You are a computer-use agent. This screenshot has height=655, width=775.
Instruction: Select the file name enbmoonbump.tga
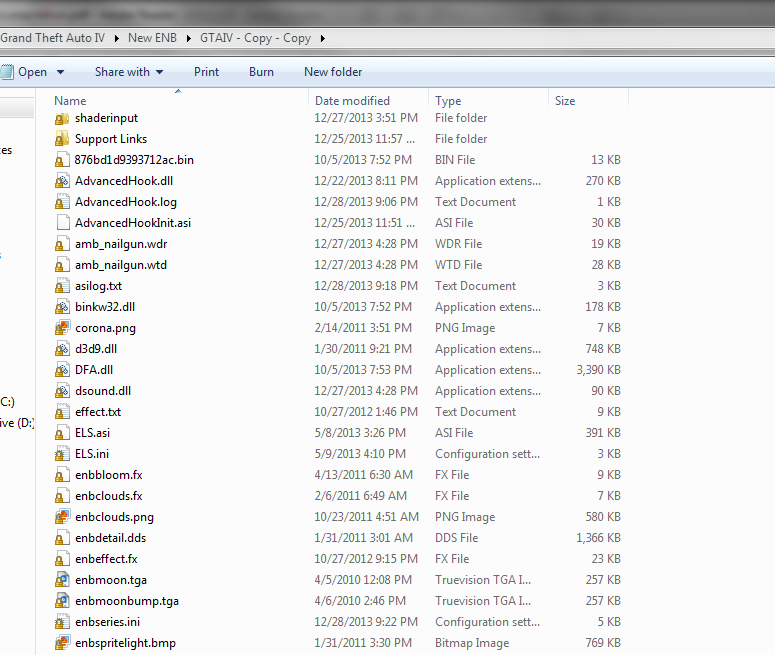point(127,601)
